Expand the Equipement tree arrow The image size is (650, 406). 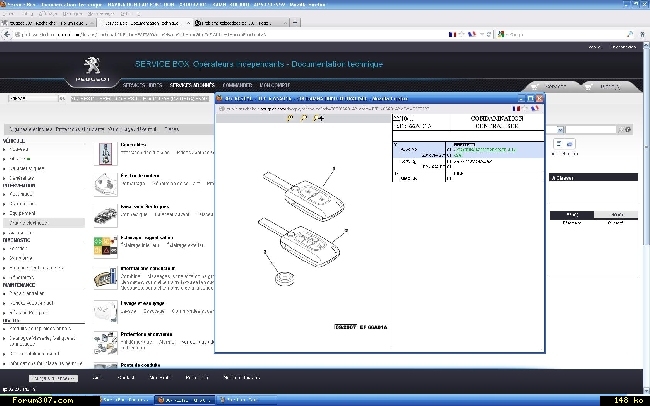pos(5,214)
